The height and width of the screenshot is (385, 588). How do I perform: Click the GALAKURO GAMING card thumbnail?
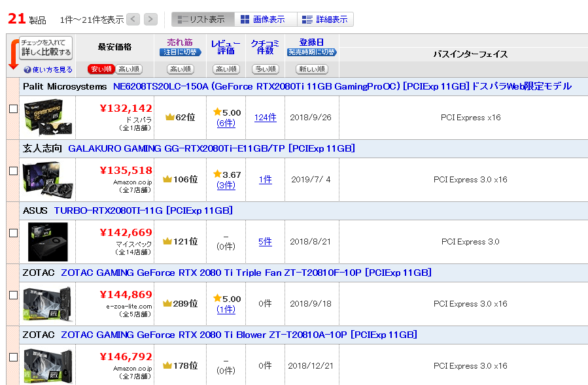[48, 180]
